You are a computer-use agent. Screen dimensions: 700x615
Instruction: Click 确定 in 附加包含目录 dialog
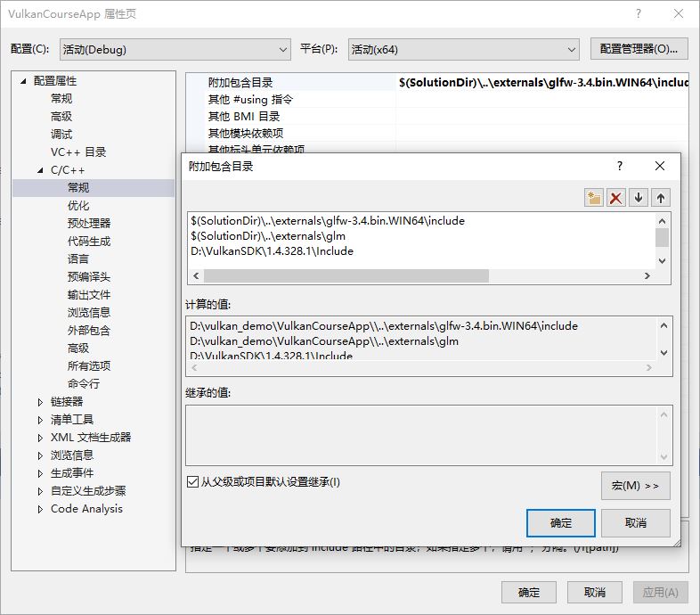tap(561, 523)
